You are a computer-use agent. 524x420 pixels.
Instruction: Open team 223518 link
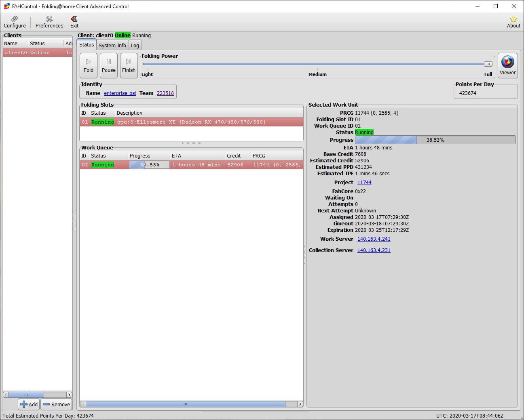pos(165,93)
